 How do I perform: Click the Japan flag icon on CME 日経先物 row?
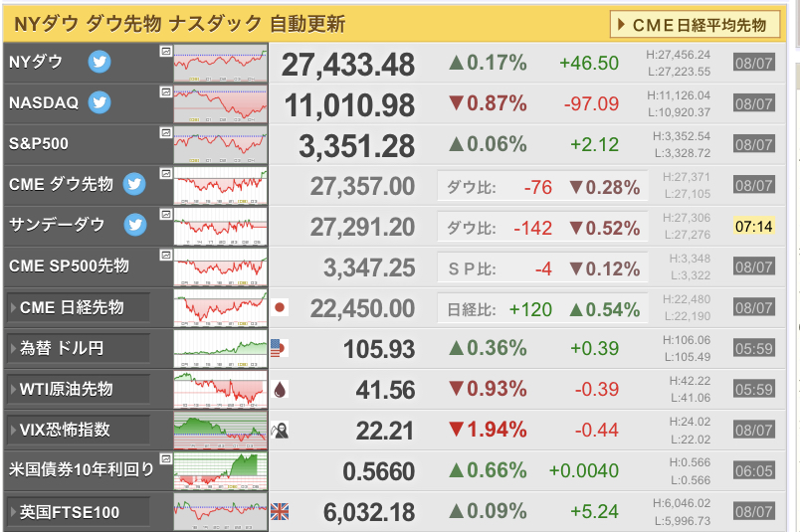pos(280,307)
